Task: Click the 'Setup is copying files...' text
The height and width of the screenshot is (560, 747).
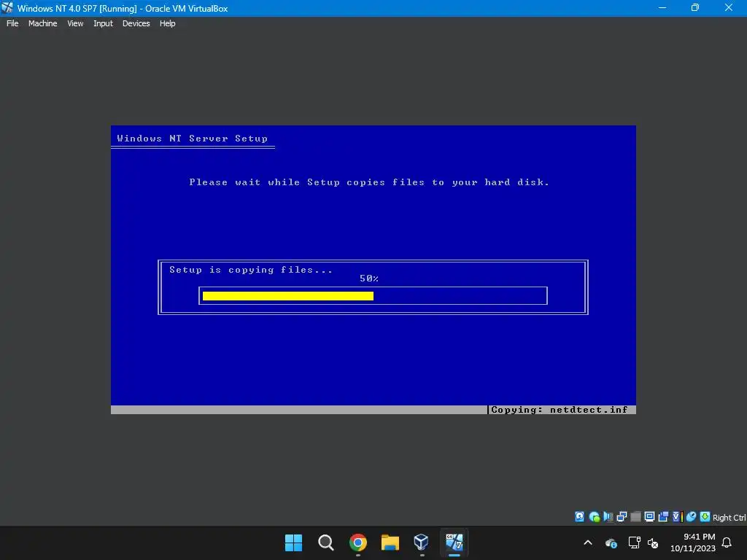Action: [251, 270]
